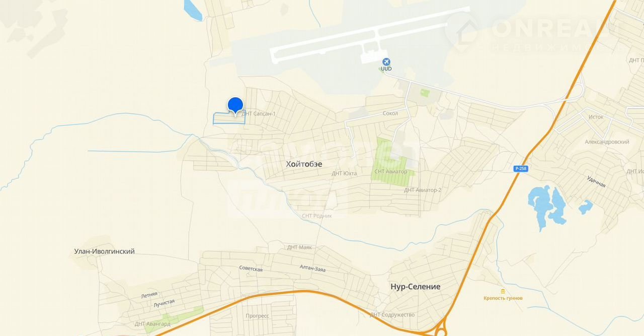Image resolution: width=644 pixels, height=336 pixels.
Task: Click the Р-258 highway shield badge
Action: pyautogui.click(x=521, y=169)
